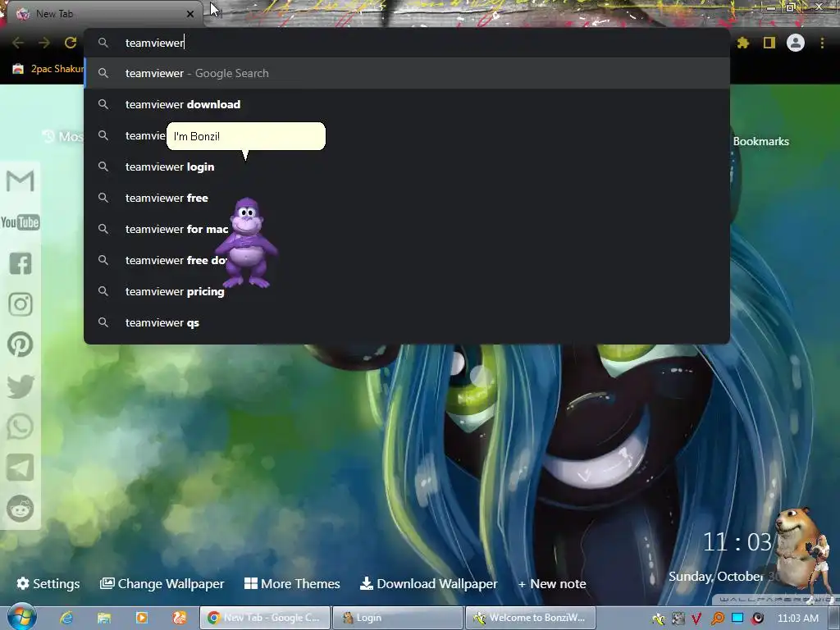840x630 pixels.
Task: Click the address bar input with teamviewer
Action: [407, 43]
